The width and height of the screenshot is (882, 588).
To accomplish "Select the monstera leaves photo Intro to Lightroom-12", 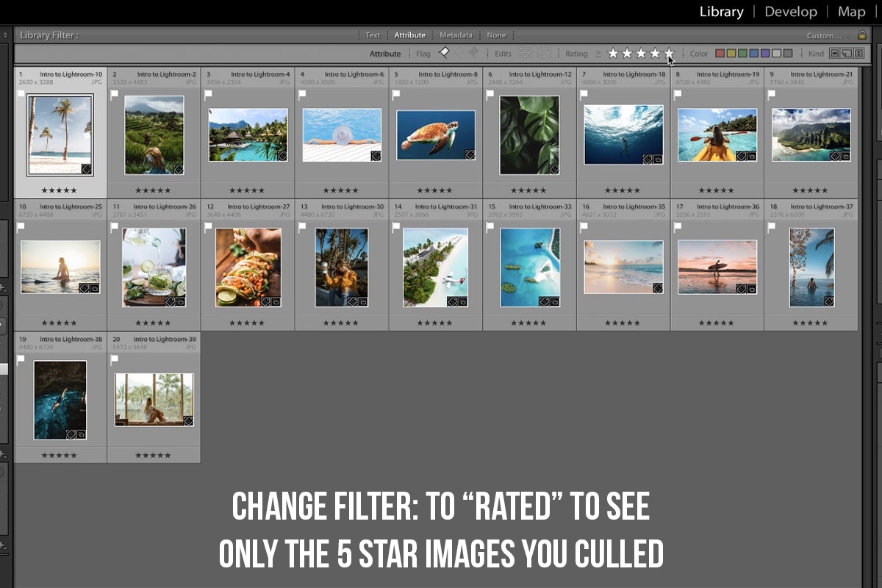I will tap(529, 135).
